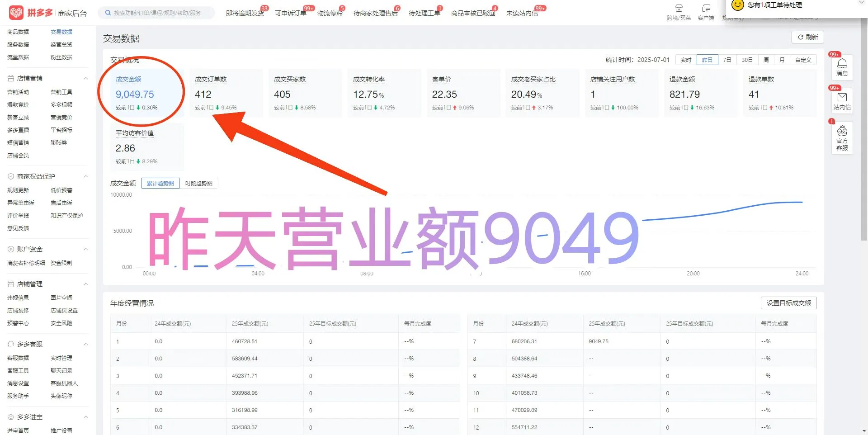
Task: Open 可申诉订单 pending item
Action: click(291, 13)
